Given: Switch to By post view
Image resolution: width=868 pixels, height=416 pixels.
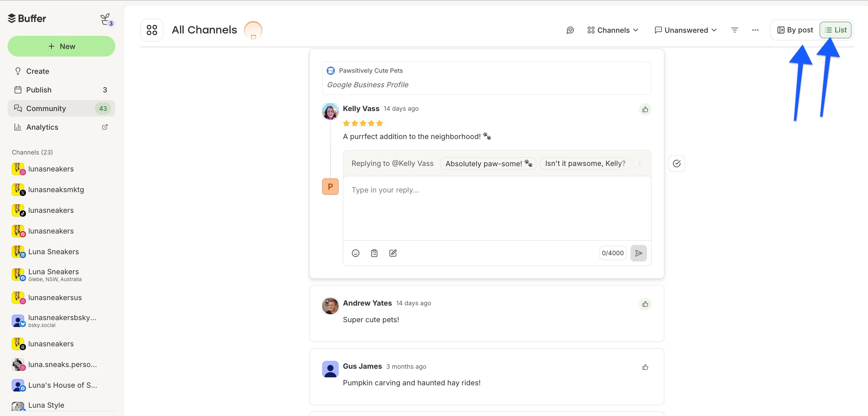Looking at the screenshot, I should pos(795,30).
